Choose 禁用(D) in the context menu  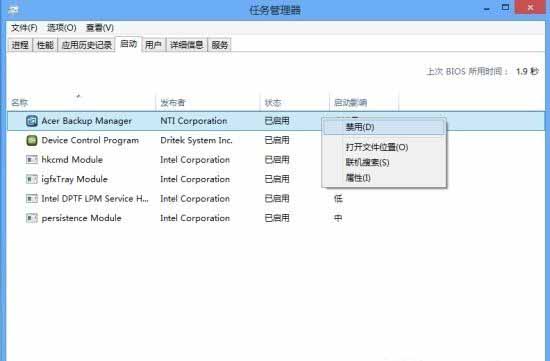384,127
